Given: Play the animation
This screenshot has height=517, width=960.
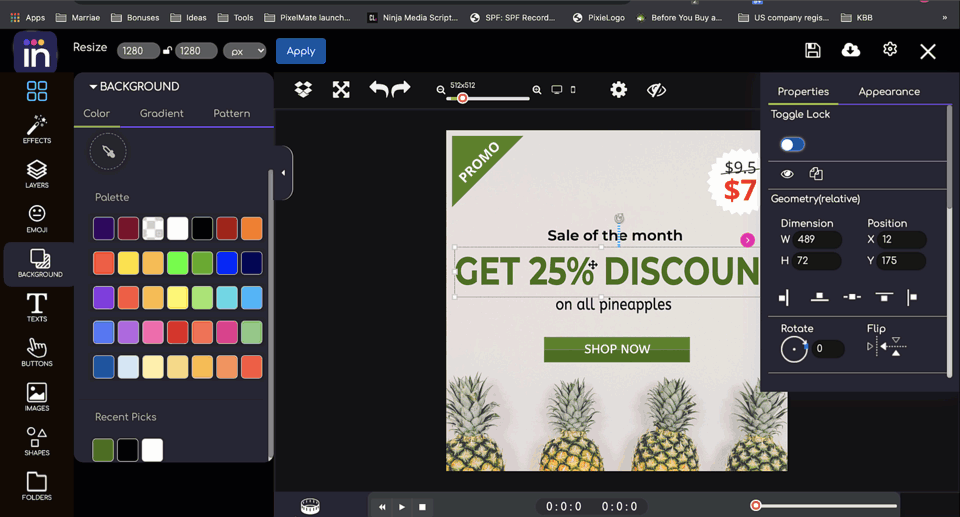Looking at the screenshot, I should (x=402, y=507).
